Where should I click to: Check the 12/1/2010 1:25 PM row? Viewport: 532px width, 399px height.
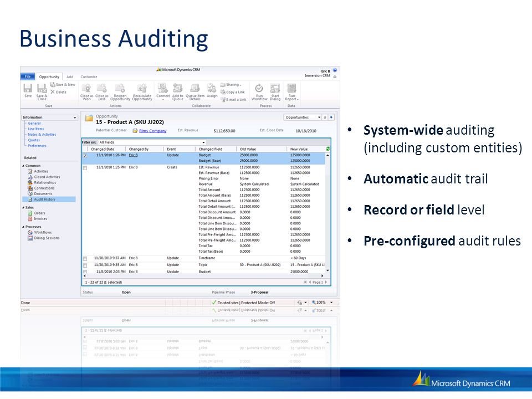pyautogui.click(x=85, y=168)
